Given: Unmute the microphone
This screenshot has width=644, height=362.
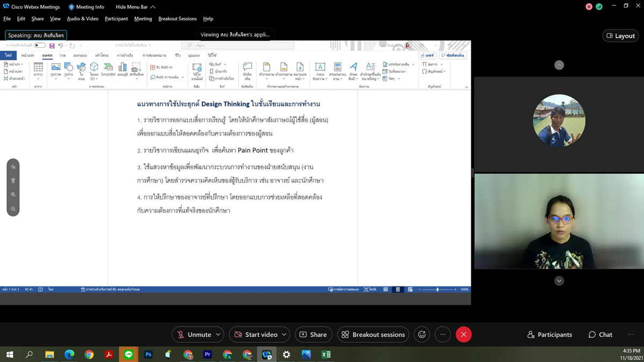Looking at the screenshot, I should click(x=194, y=335).
